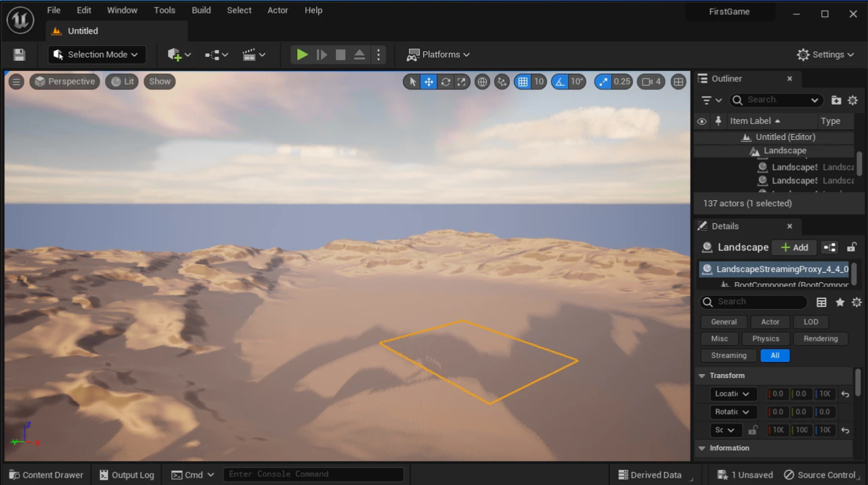This screenshot has height=485, width=868.
Task: Click the viewport layout maximize icon
Action: (x=678, y=82)
